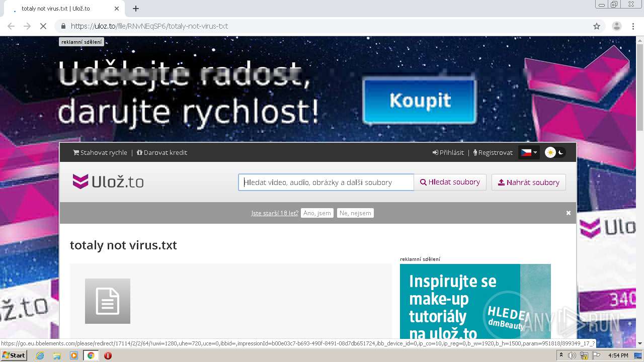This screenshot has width=644, height=362.
Task: Click the text file document icon
Action: pos(108,301)
